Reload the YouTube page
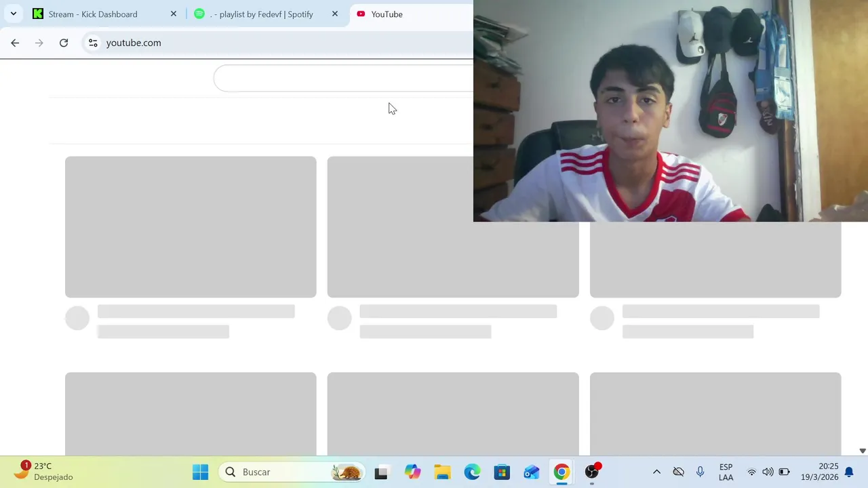 pos(64,43)
